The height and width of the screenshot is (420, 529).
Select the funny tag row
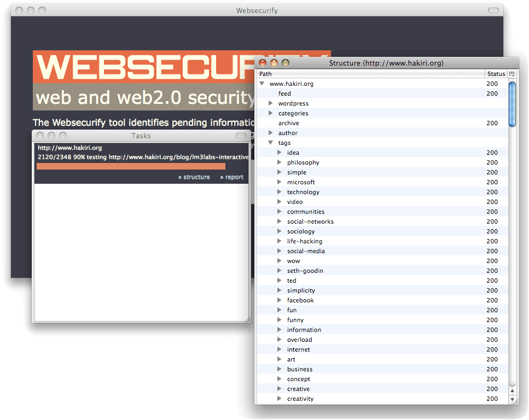point(382,320)
